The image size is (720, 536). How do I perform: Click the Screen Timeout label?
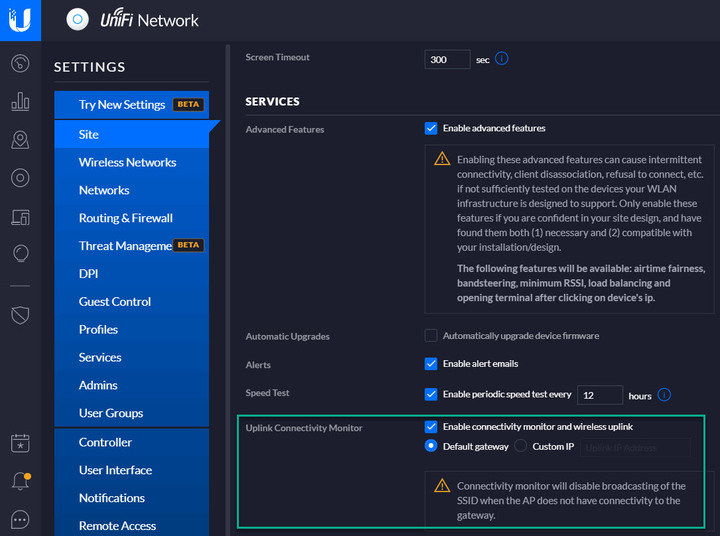(x=277, y=57)
